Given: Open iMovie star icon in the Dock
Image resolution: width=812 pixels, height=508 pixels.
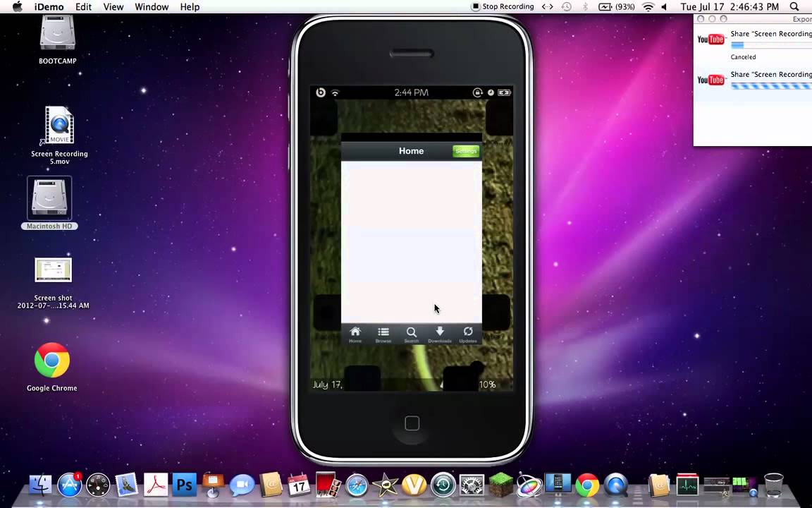Looking at the screenshot, I should (386, 485).
